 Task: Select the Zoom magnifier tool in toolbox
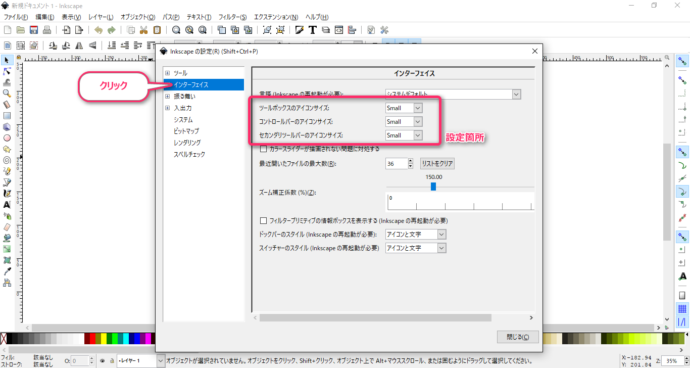7,93
